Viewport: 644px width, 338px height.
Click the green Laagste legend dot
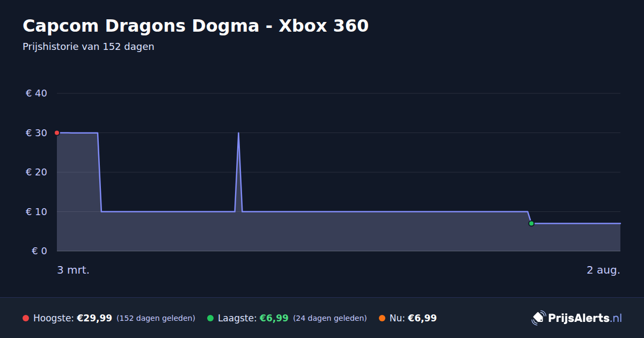coord(210,318)
